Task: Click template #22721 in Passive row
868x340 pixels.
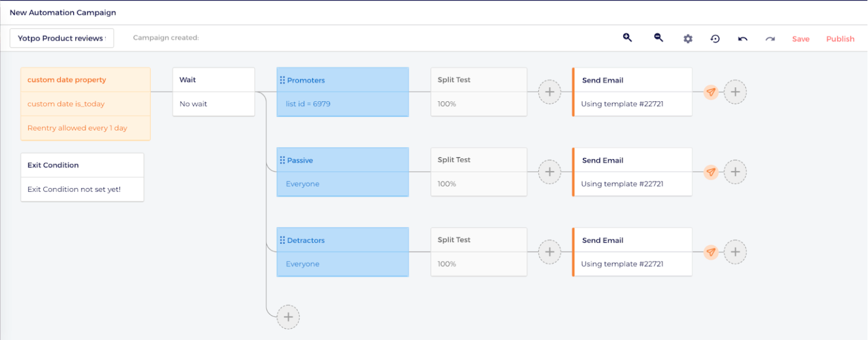Action: (622, 184)
